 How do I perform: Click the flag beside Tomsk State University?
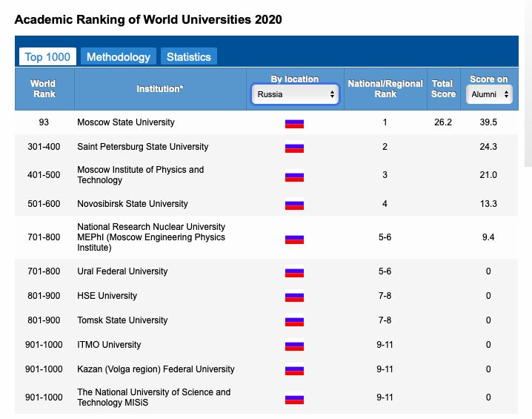click(x=294, y=320)
